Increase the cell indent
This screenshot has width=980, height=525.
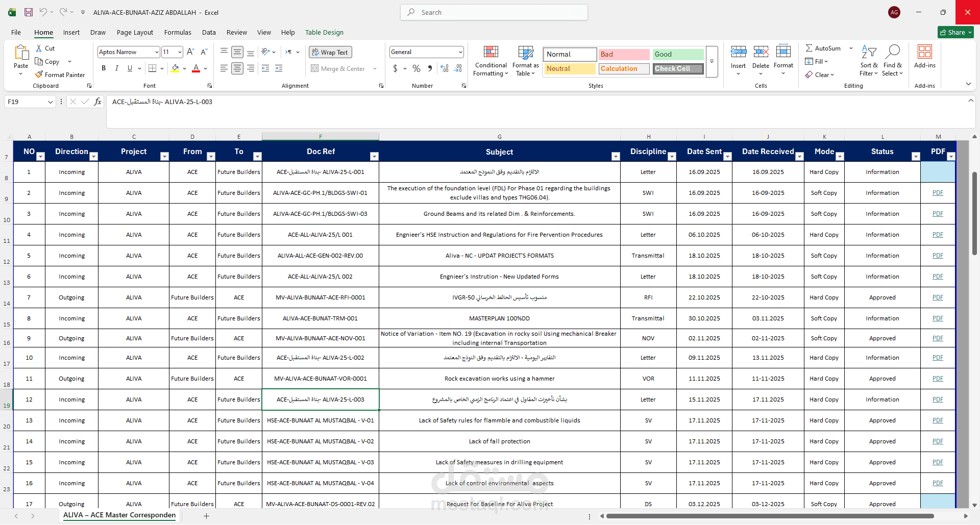(279, 68)
